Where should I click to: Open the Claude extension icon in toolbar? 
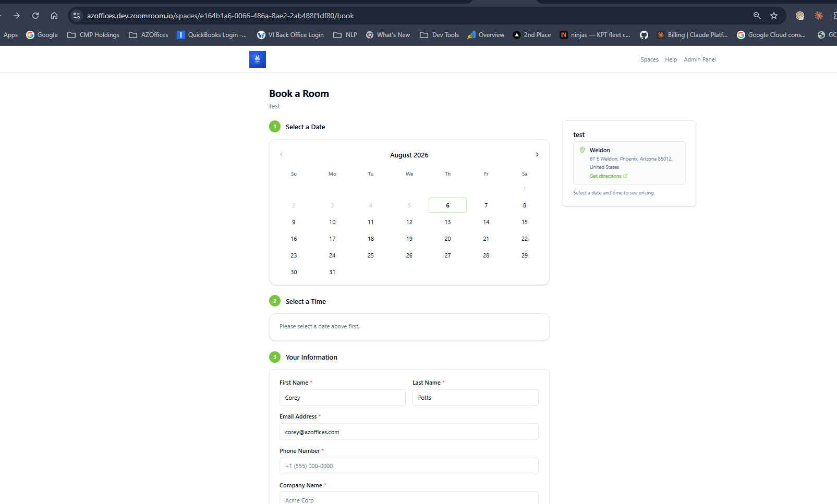pyautogui.click(x=819, y=16)
